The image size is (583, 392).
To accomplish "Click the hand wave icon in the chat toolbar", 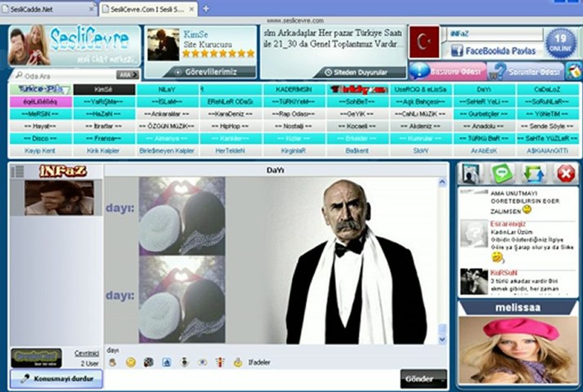I will [112, 362].
